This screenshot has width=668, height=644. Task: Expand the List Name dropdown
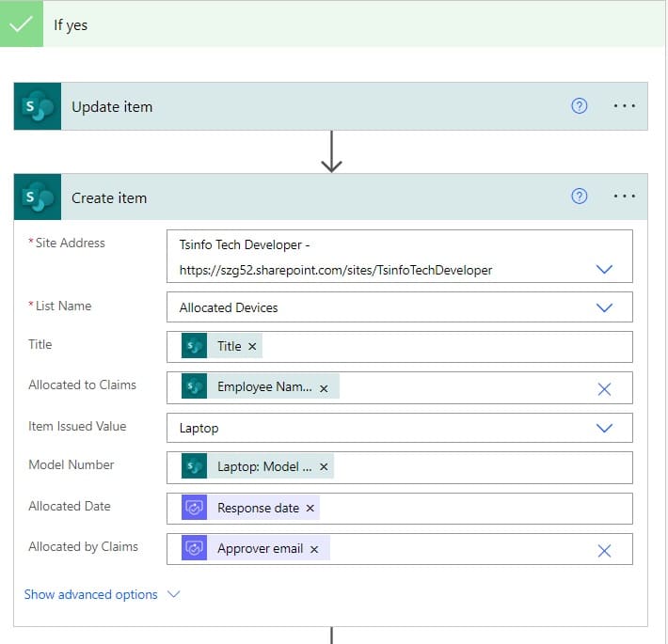coord(604,307)
